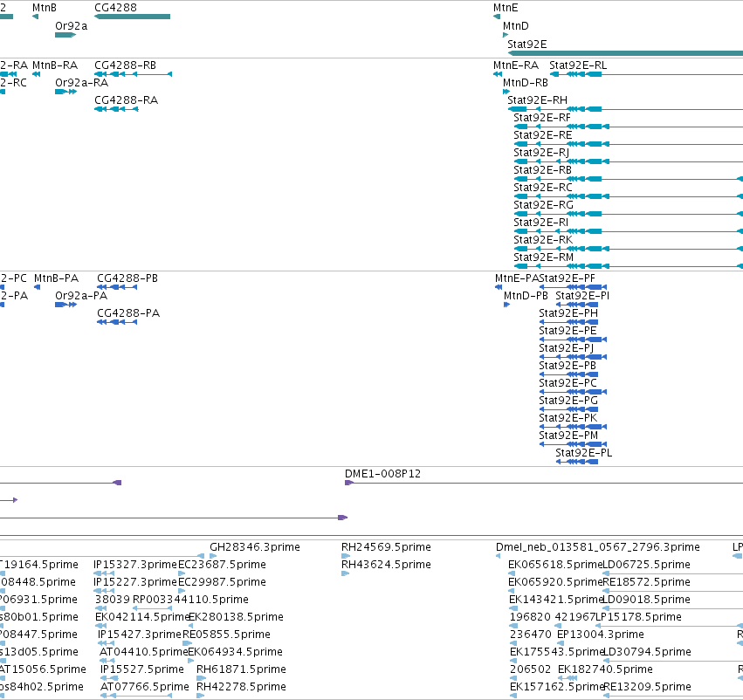Select the MtnD gene label
This screenshot has width=743, height=700.
point(515,26)
